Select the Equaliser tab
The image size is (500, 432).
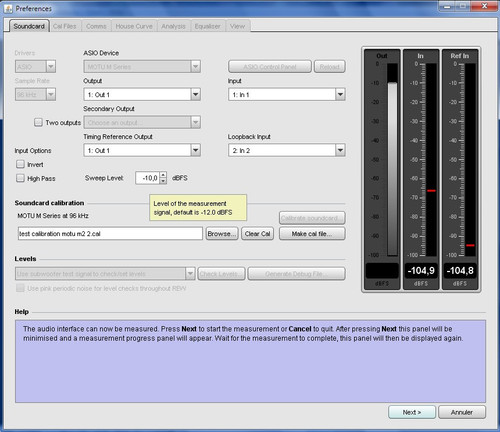point(207,26)
